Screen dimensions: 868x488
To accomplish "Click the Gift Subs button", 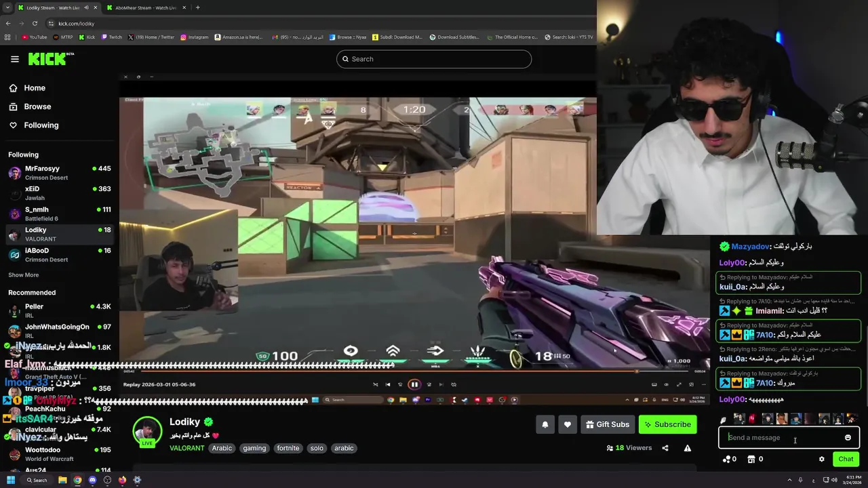I will tap(607, 424).
